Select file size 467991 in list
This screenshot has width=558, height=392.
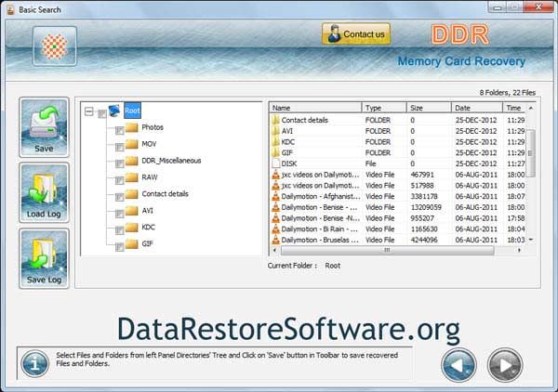422,175
